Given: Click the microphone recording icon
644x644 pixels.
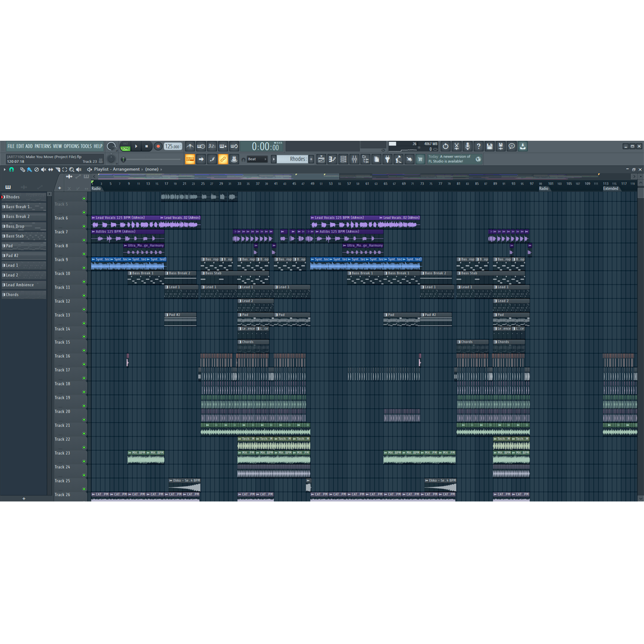Looking at the screenshot, I should 467,146.
